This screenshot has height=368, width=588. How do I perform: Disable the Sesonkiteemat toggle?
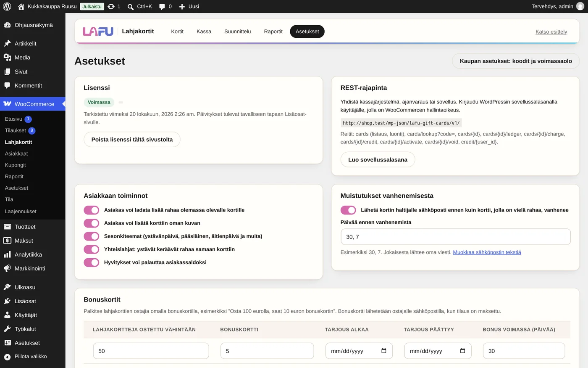click(92, 236)
